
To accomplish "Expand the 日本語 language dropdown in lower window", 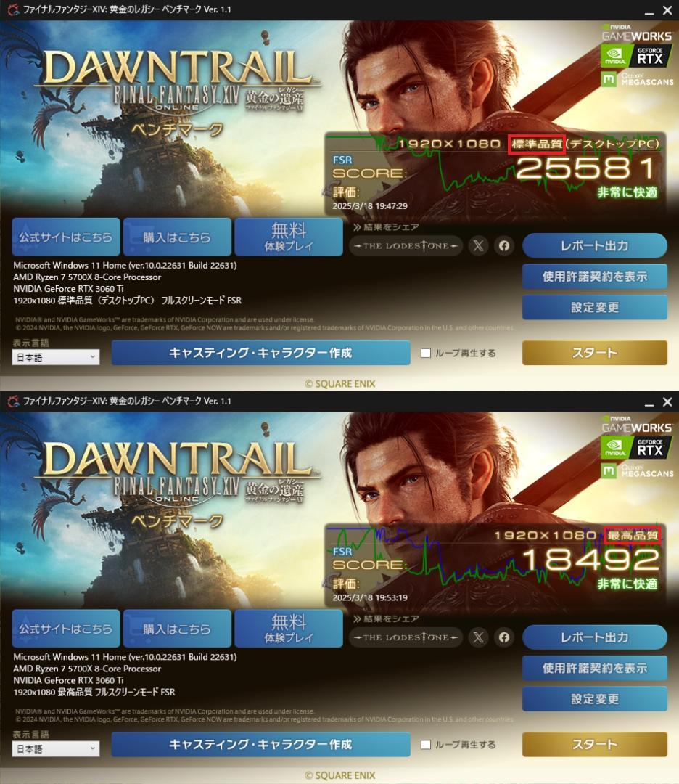I will point(55,748).
